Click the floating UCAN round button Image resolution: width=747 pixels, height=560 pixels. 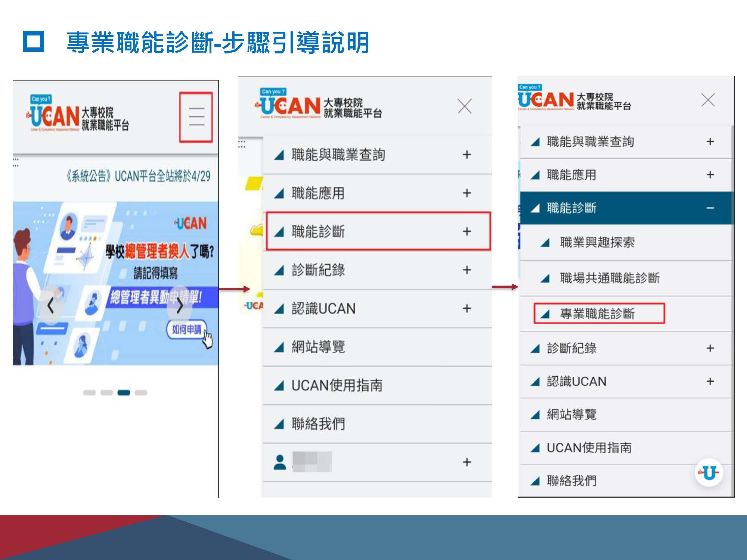(x=709, y=473)
